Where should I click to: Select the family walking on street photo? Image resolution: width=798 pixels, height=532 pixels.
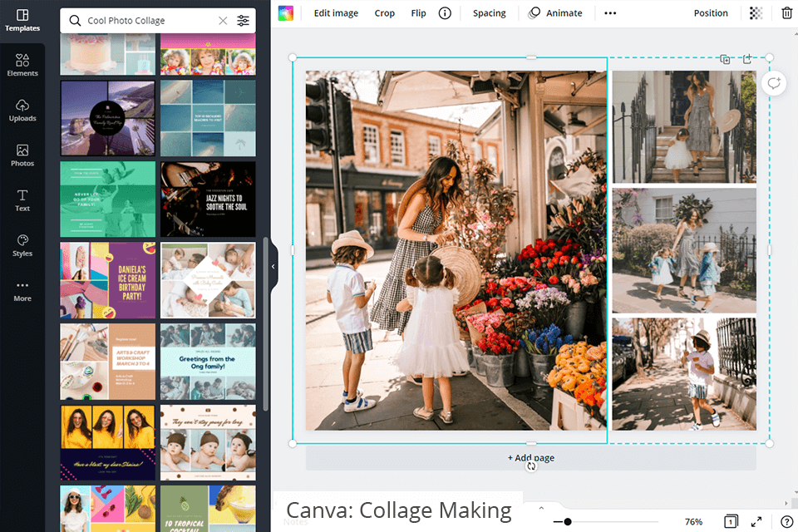(684, 250)
